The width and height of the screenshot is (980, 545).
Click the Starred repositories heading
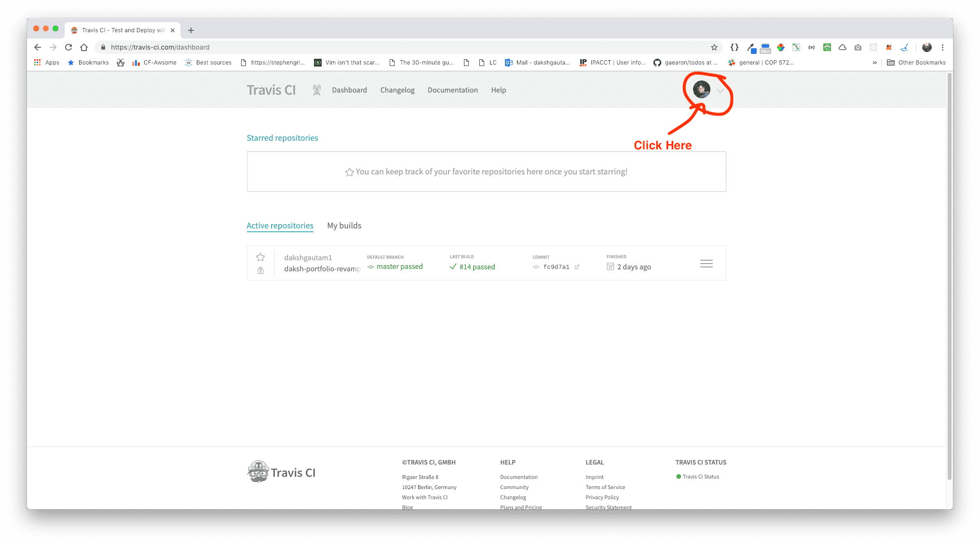pyautogui.click(x=282, y=138)
